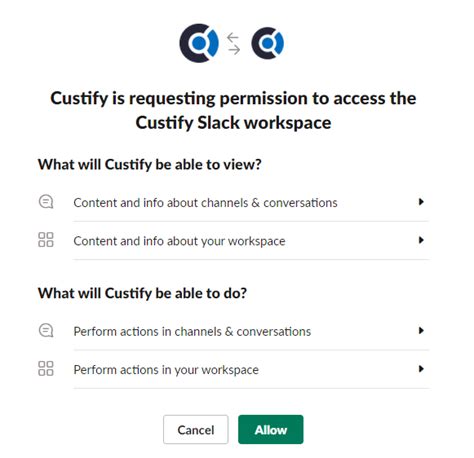The image size is (474, 458).
Task: Select the Perform actions in channels & conversations row
Action: click(x=233, y=331)
